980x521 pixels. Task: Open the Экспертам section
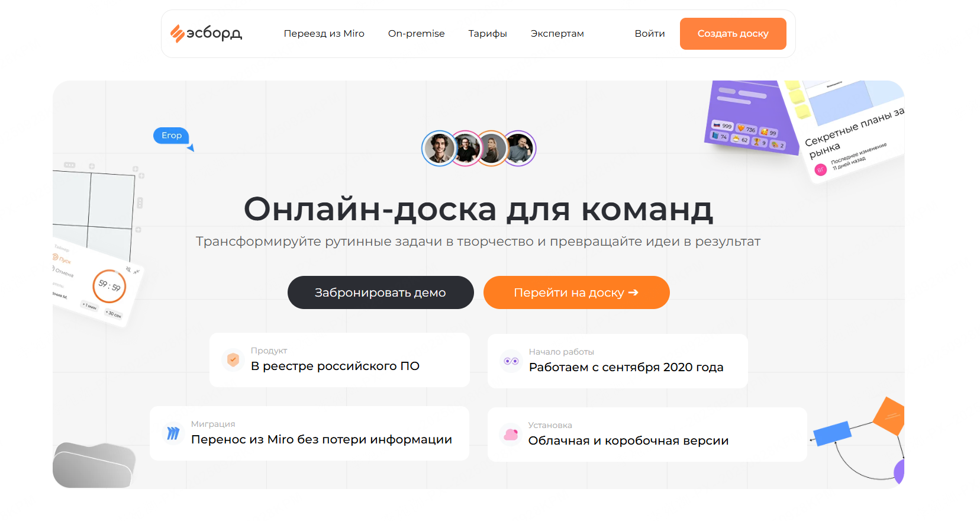pos(557,34)
